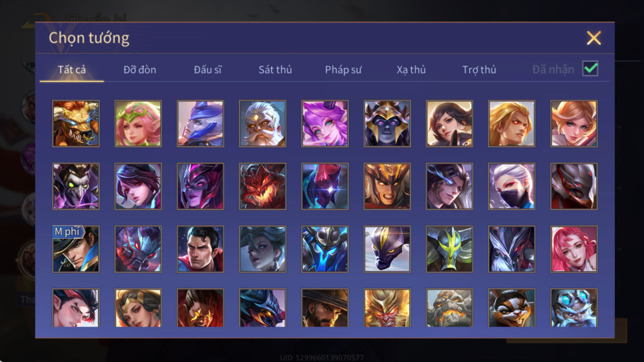Close the Chọn tướng dialog
Image resolution: width=644 pixels, height=362 pixels.
(594, 38)
